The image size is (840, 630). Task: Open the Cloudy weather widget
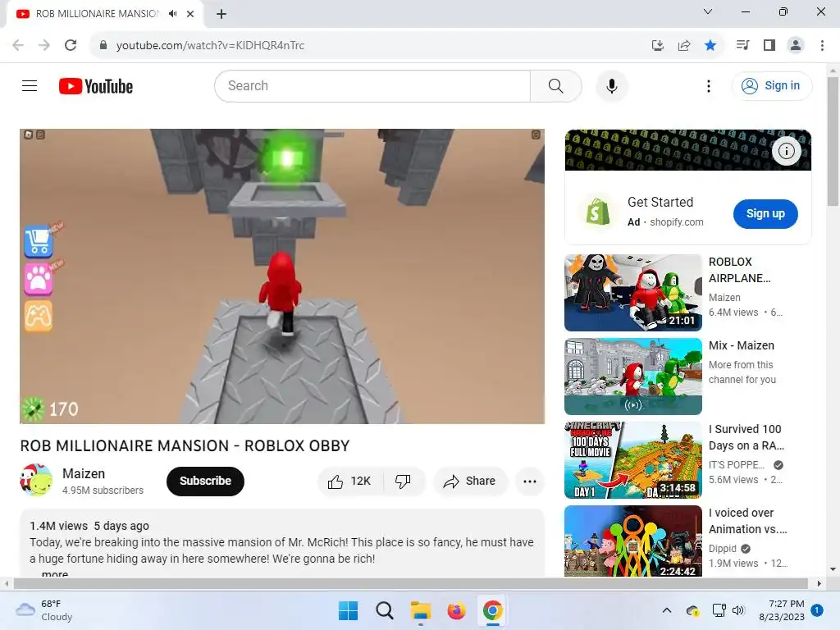44,610
